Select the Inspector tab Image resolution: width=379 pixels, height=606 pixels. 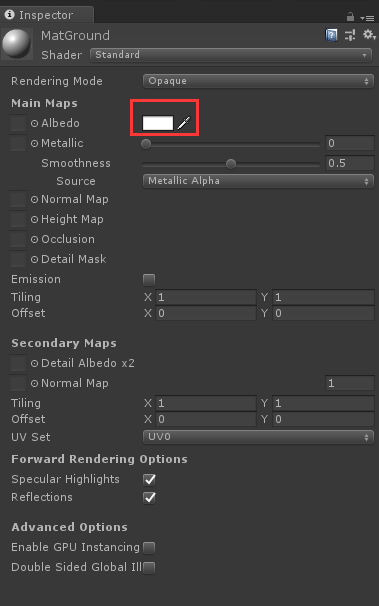coord(46,15)
